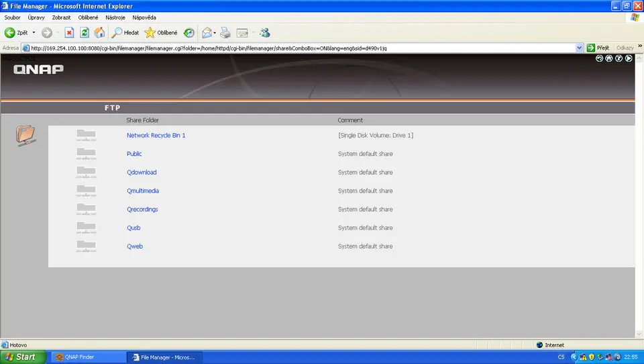Click the browser Home icon
The height and width of the screenshot is (364, 644).
(99, 32)
